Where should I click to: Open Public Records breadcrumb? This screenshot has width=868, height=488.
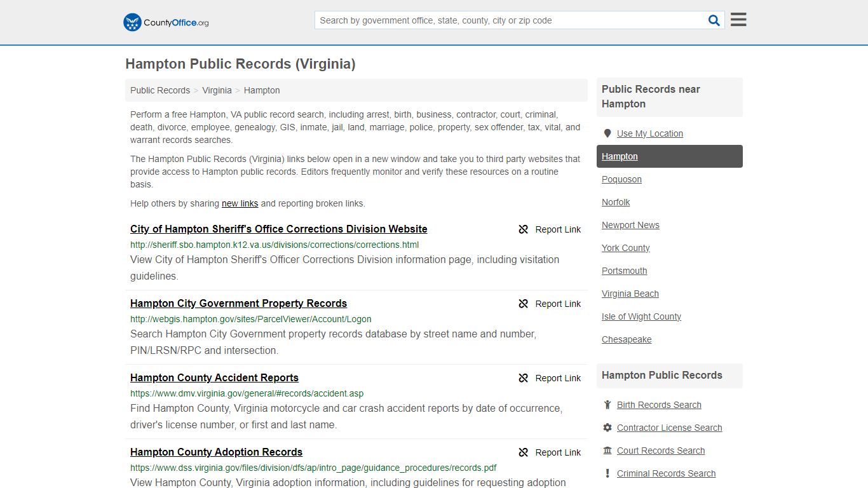point(160,90)
